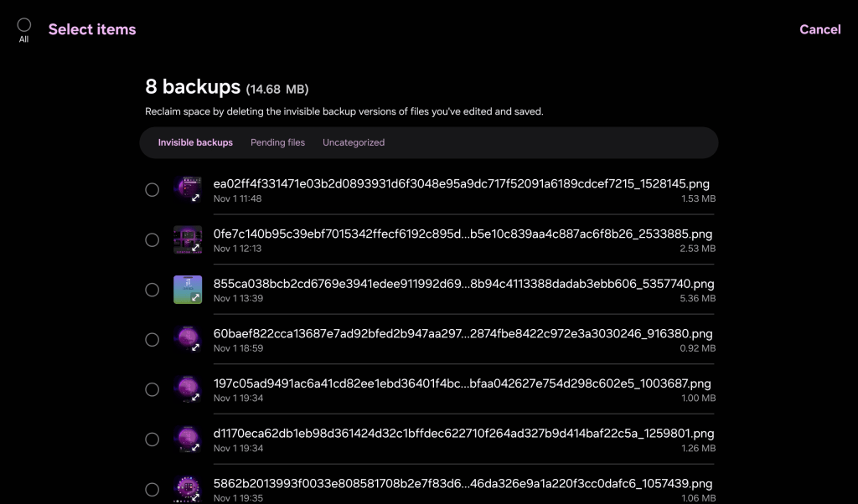Screen dimensions: 858x504
Task: Expand thumbnail preview of ea02ff4f file
Action: point(195,198)
